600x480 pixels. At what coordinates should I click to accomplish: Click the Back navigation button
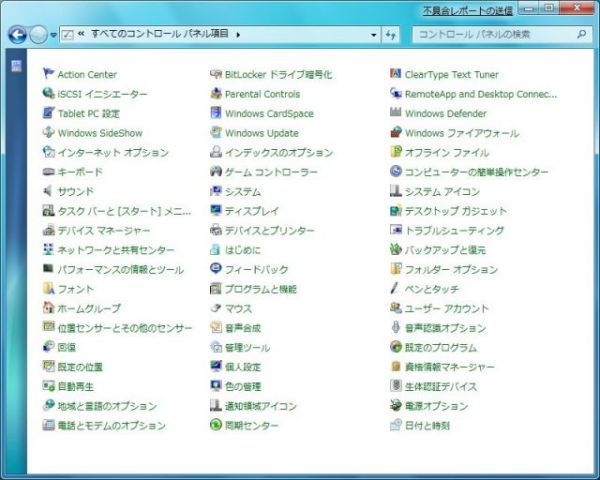16,34
